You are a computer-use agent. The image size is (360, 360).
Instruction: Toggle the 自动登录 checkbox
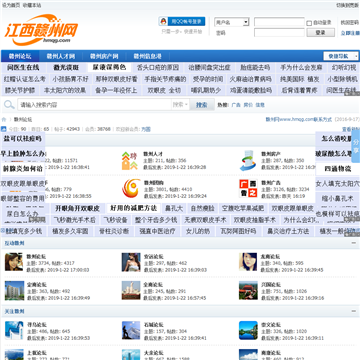[x=309, y=23]
